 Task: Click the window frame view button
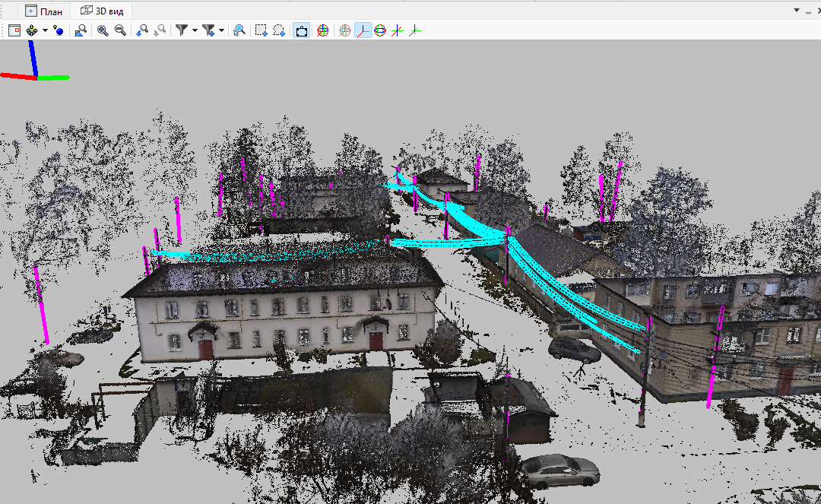point(14,30)
